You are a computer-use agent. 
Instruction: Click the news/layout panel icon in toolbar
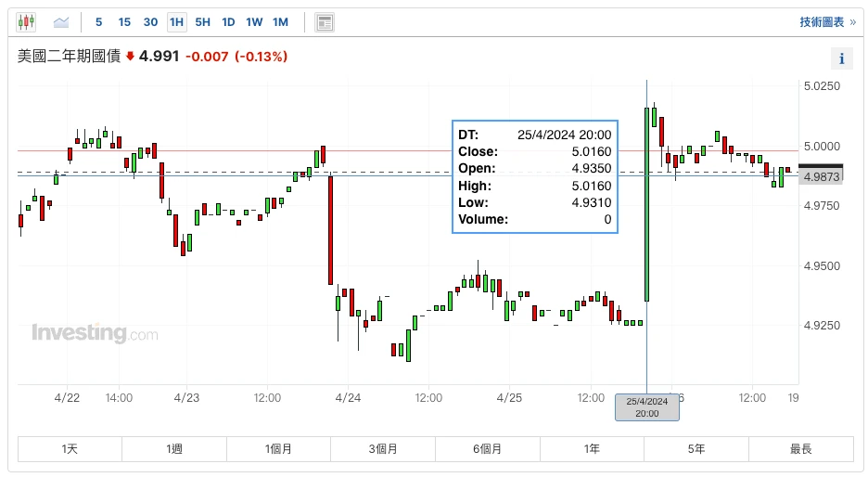point(324,21)
